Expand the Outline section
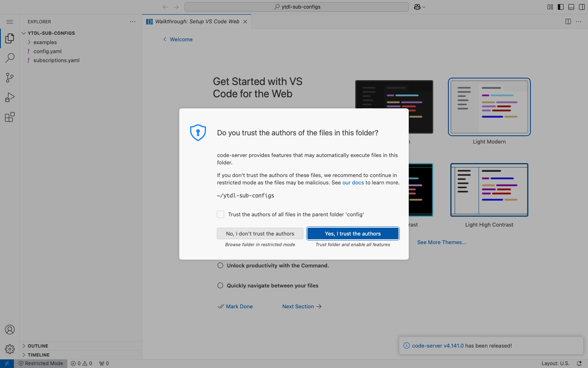The height and width of the screenshot is (368, 588). [81, 346]
